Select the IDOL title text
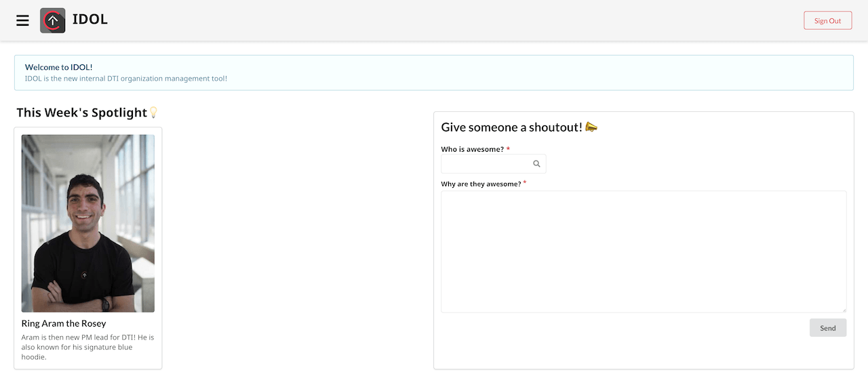 88,20
